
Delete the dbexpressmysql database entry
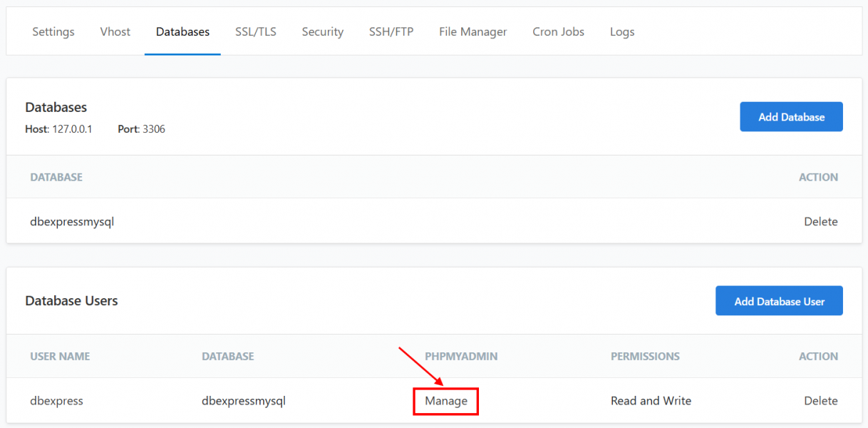click(x=820, y=222)
